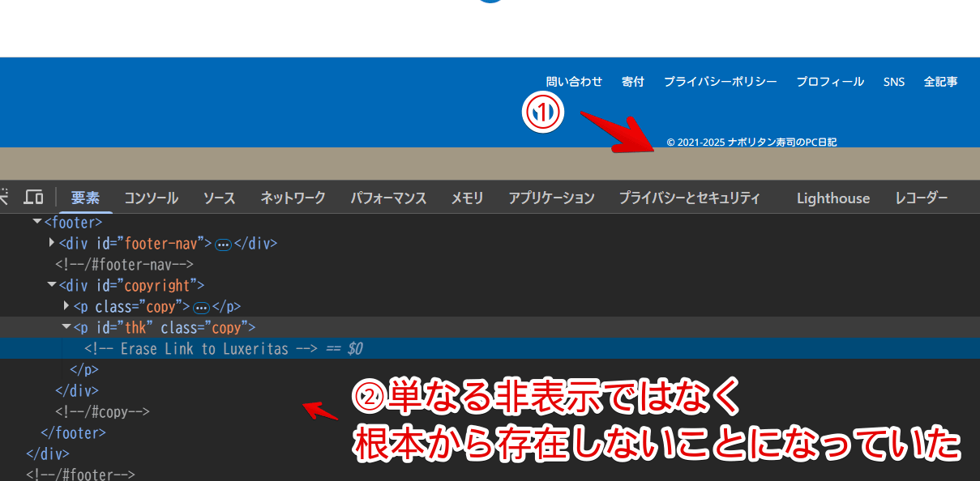The image size is (980, 481).
Task: Open the ネットワーク tab
Action: pos(293,198)
